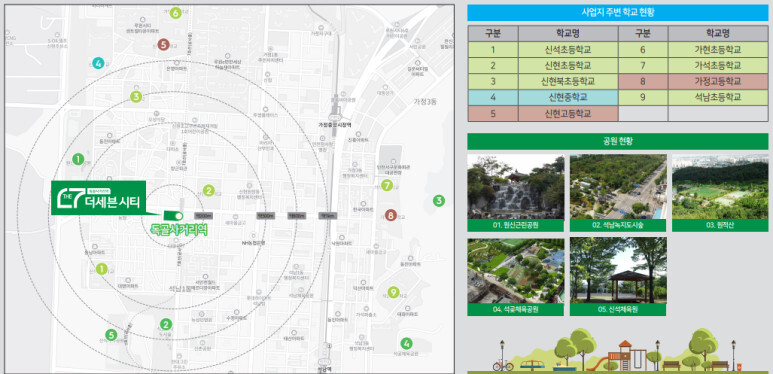Click lime-green school marker 3 on the map

136,97
